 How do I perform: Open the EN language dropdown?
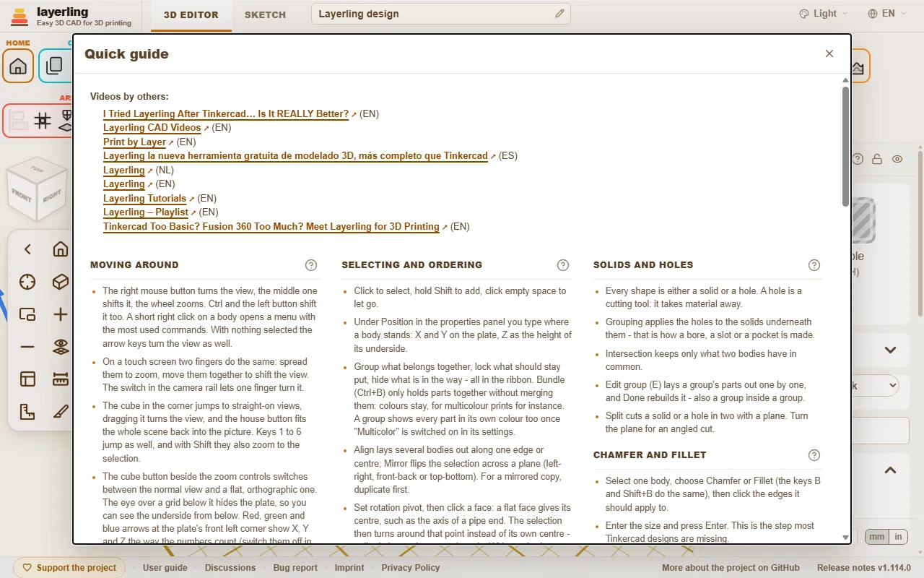pos(888,14)
